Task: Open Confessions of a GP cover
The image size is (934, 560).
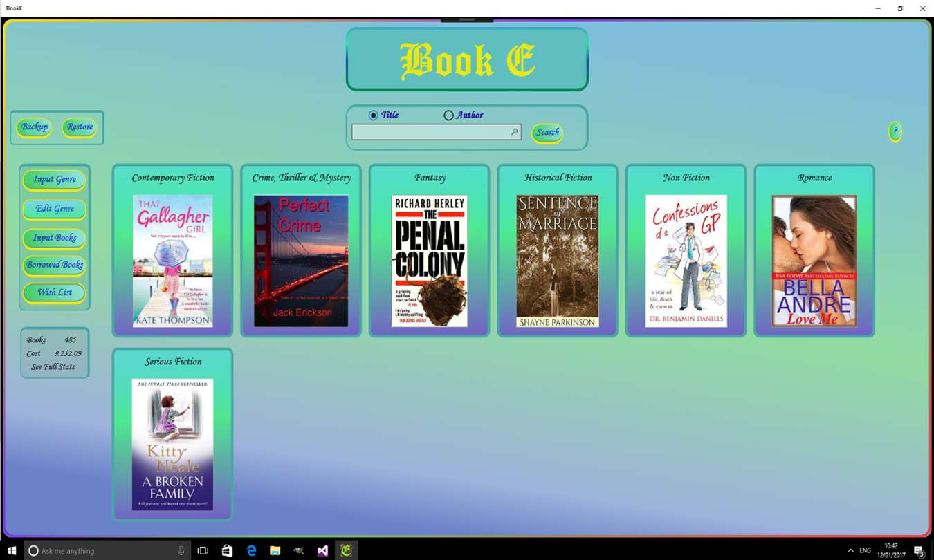Action: pyautogui.click(x=686, y=261)
